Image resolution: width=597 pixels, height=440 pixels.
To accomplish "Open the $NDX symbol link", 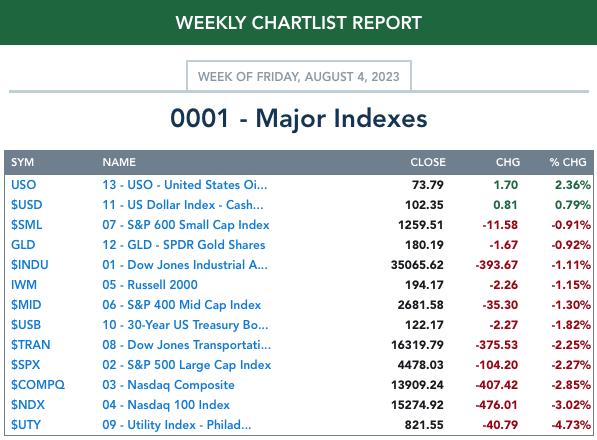I will point(28,405).
